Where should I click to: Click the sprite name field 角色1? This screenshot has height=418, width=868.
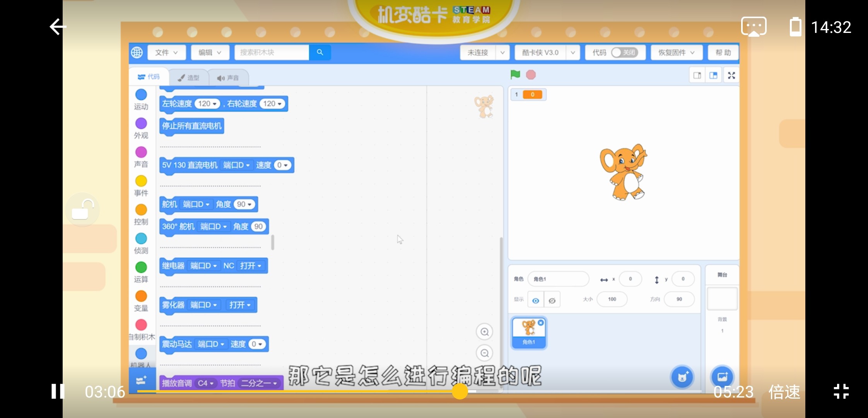pos(558,279)
